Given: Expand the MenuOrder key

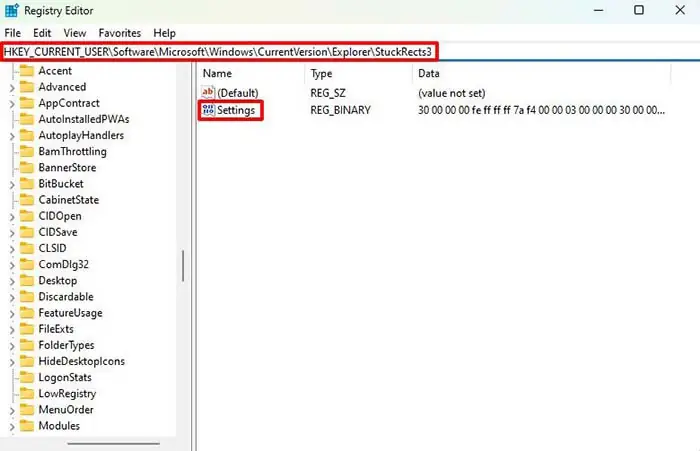Looking at the screenshot, I should pyautogui.click(x=12, y=411).
